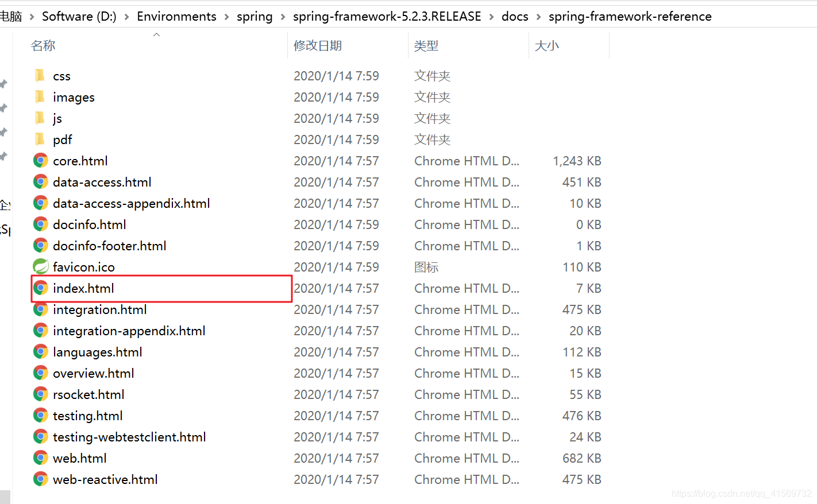Click the 1,243 KB size of core.html

(x=577, y=161)
